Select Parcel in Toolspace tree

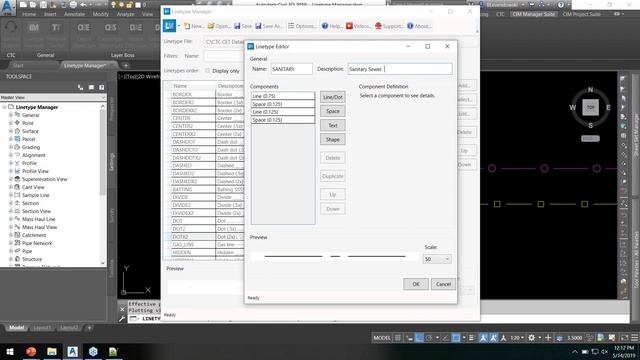(29, 139)
